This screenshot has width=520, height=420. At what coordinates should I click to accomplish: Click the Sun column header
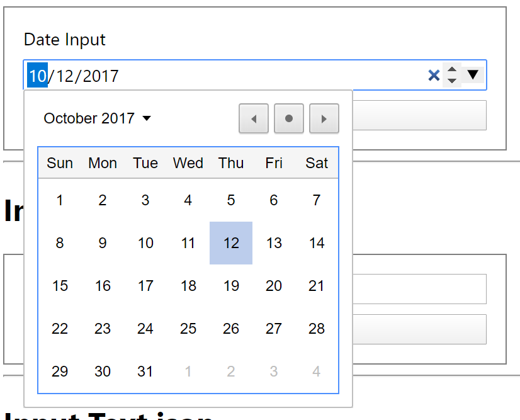pos(59,162)
